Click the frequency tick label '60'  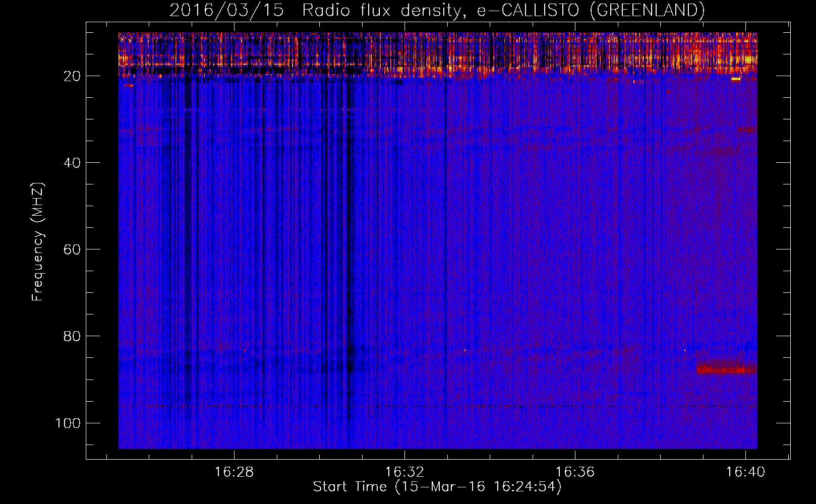(x=73, y=249)
